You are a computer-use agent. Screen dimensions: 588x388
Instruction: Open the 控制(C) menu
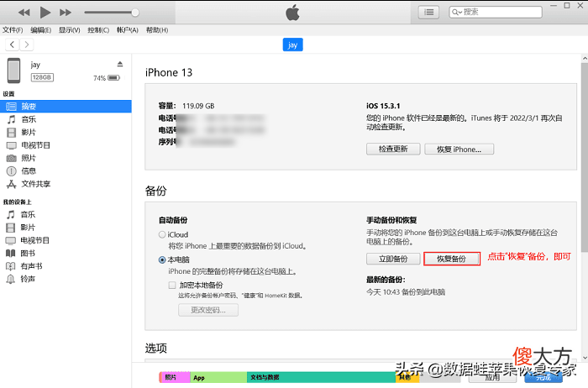click(x=98, y=30)
